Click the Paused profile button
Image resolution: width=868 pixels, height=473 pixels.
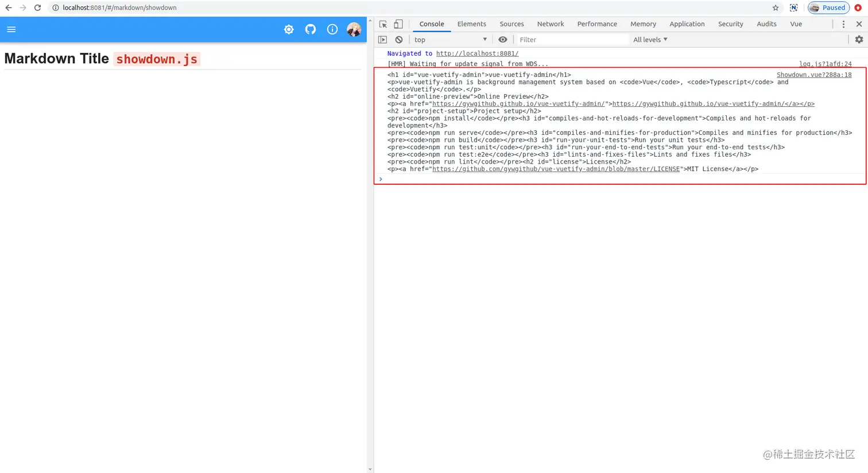pyautogui.click(x=828, y=8)
